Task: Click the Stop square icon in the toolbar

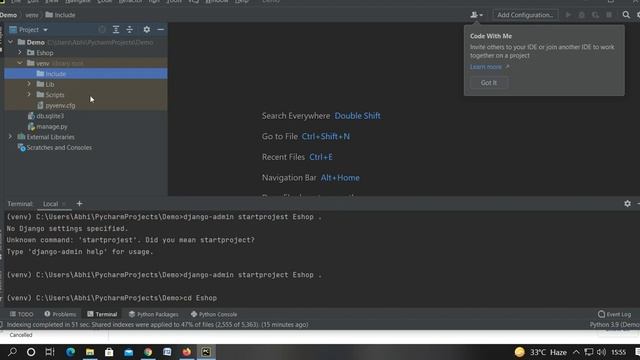Action: point(609,15)
